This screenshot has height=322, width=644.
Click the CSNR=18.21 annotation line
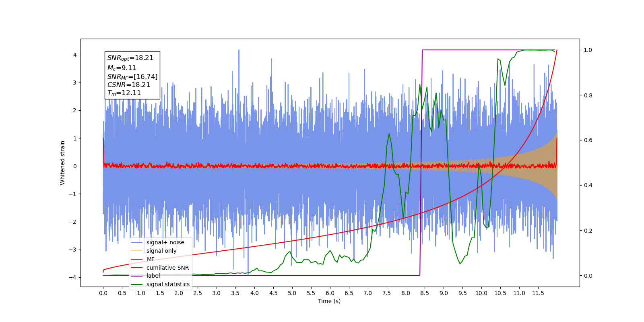pos(129,85)
